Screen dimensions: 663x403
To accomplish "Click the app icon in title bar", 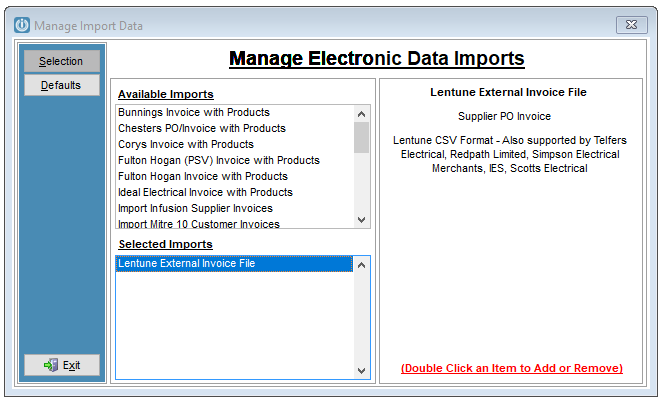I will click(22, 25).
